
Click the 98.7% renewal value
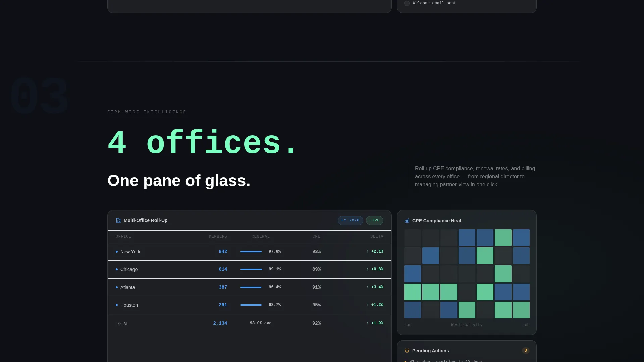click(x=275, y=305)
